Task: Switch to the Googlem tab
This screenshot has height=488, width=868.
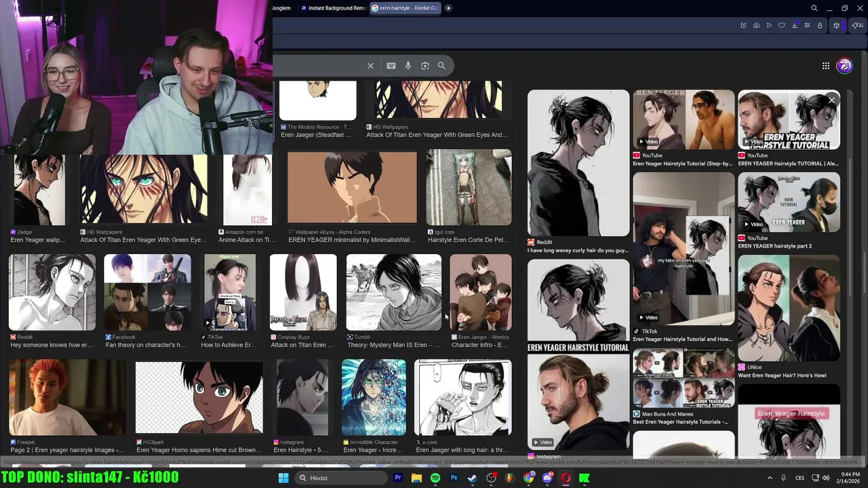Action: pyautogui.click(x=282, y=8)
